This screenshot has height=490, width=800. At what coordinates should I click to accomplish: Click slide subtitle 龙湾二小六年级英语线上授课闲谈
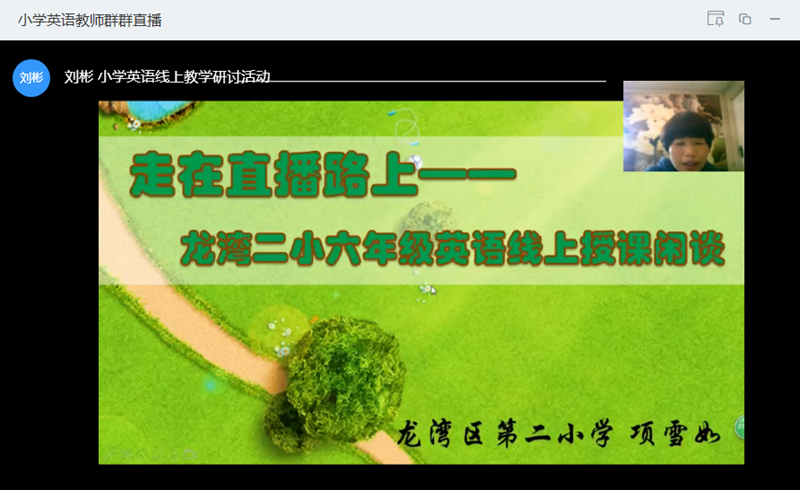pyautogui.click(x=453, y=249)
